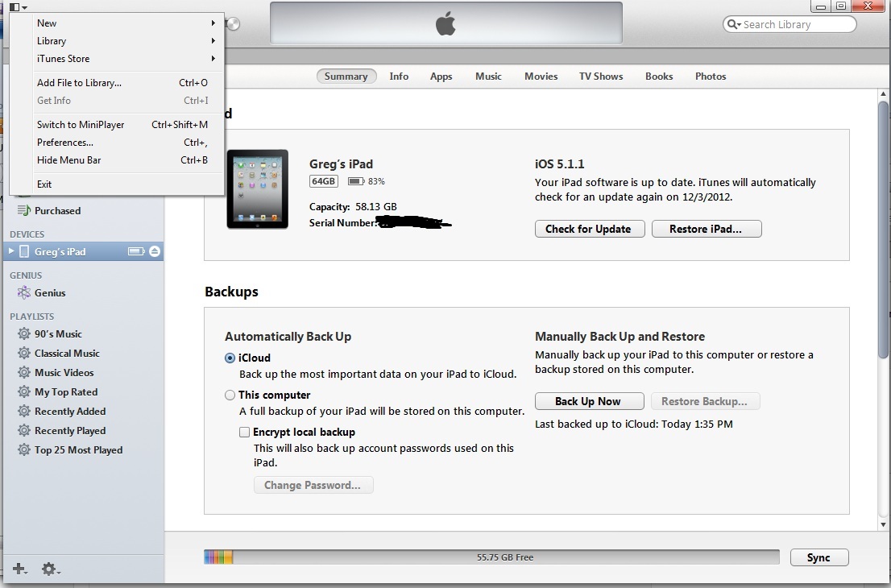Click Genius label in sidebar

tap(50, 292)
